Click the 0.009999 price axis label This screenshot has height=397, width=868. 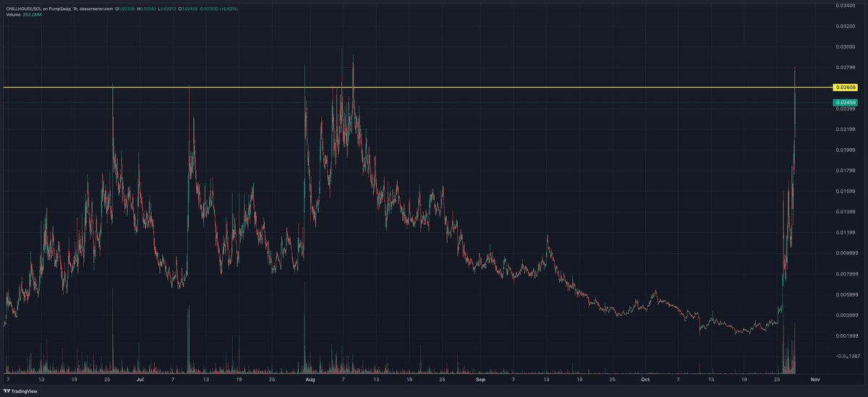coord(846,253)
